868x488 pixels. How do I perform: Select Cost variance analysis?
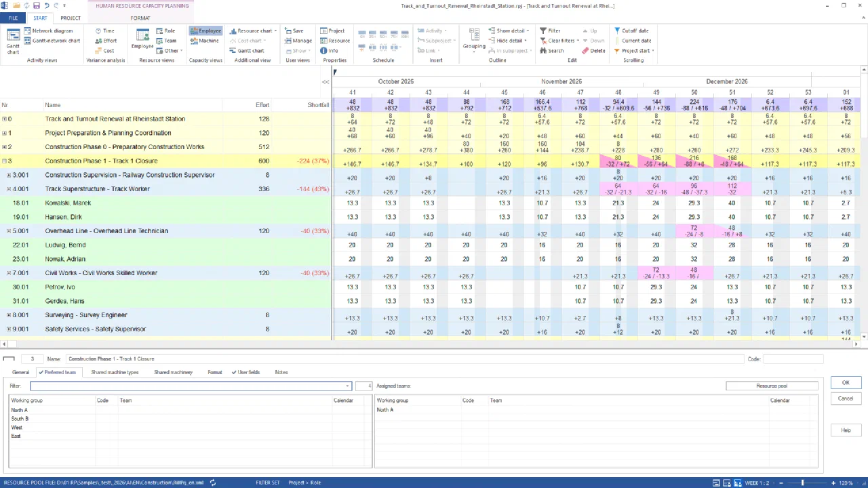tap(104, 51)
